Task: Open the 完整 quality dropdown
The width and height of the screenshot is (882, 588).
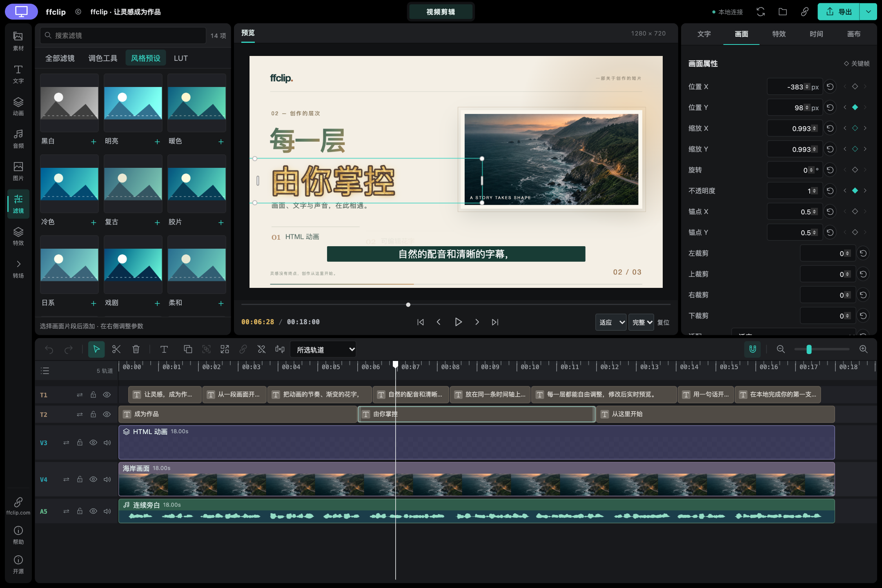Action: coord(641,322)
